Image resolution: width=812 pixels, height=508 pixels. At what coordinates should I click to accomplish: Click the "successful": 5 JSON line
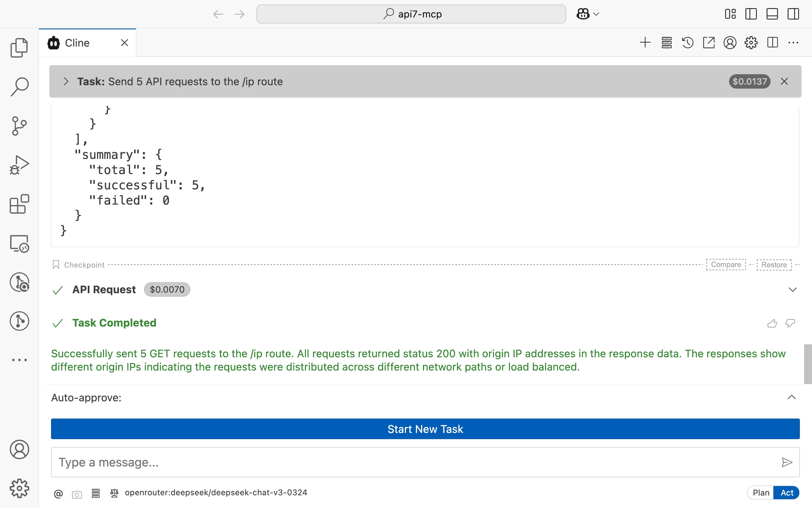(x=147, y=185)
